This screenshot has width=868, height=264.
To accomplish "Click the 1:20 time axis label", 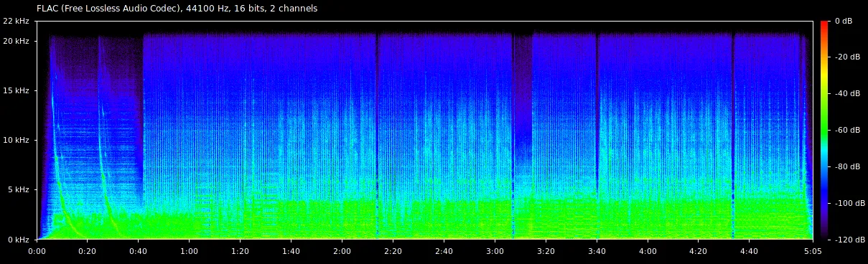I will [x=241, y=252].
